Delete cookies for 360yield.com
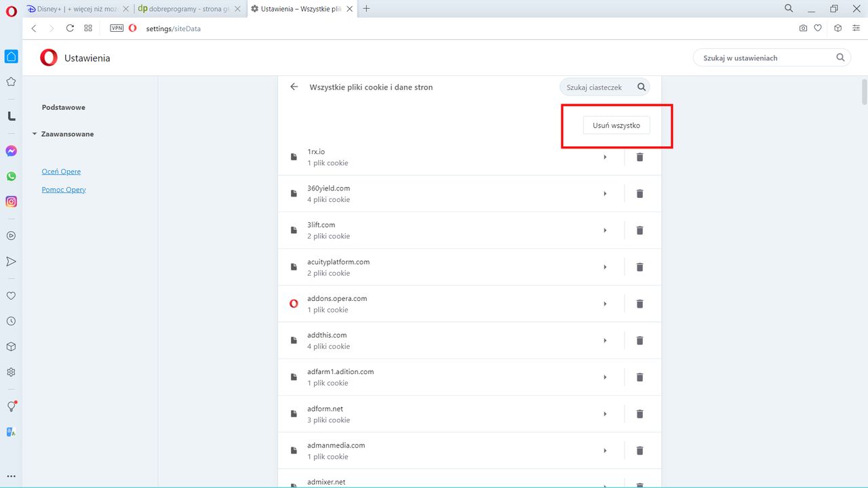Screen dimensions: 868x488 [x=639, y=194]
